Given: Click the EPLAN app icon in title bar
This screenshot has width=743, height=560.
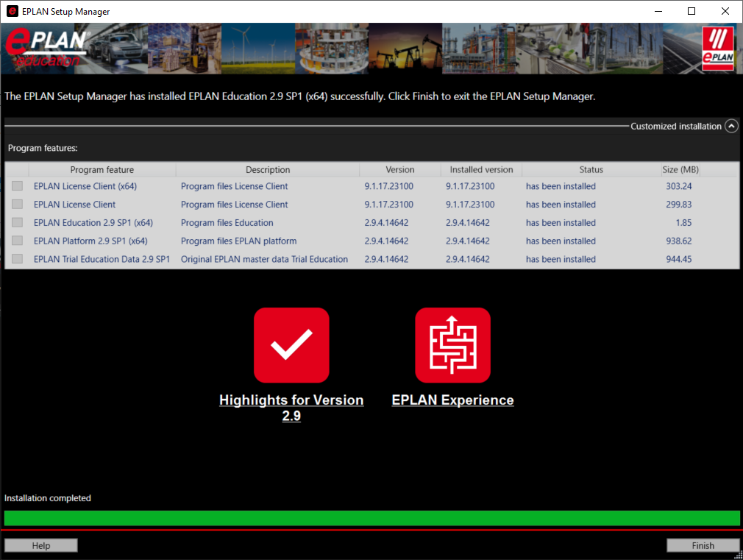Looking at the screenshot, I should tap(13, 11).
